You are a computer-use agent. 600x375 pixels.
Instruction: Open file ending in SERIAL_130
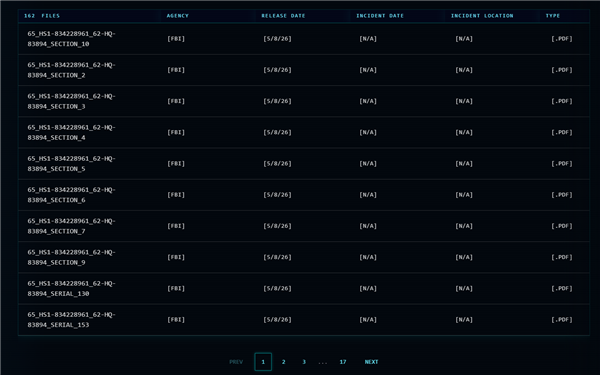tap(71, 288)
